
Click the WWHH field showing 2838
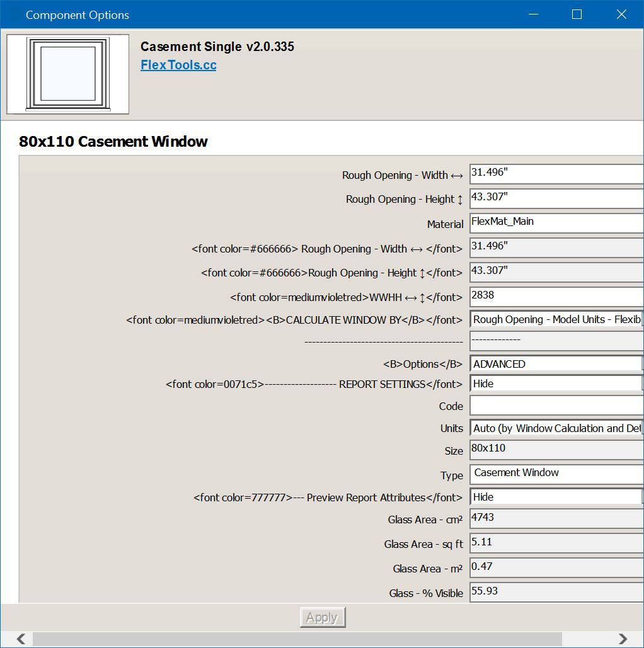click(556, 296)
